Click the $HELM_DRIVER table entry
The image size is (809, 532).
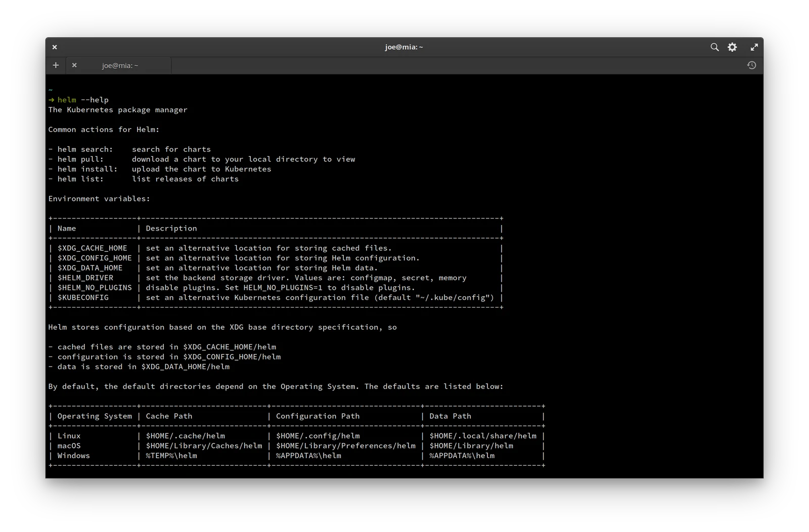click(85, 278)
